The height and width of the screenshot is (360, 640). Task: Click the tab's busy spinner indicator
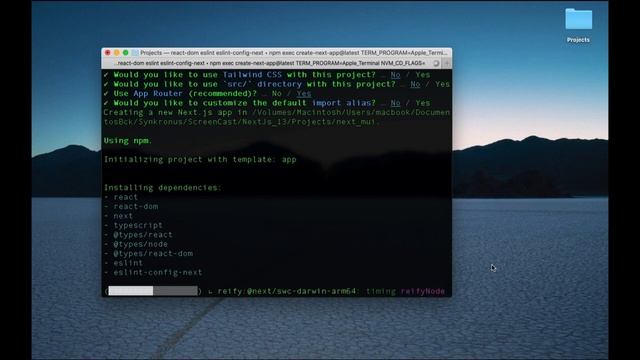[436, 63]
